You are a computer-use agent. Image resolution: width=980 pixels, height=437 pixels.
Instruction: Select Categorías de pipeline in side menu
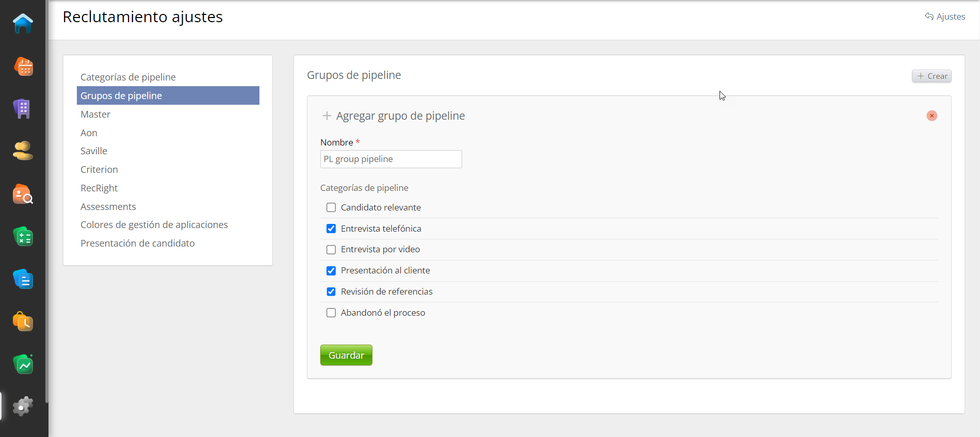[128, 77]
